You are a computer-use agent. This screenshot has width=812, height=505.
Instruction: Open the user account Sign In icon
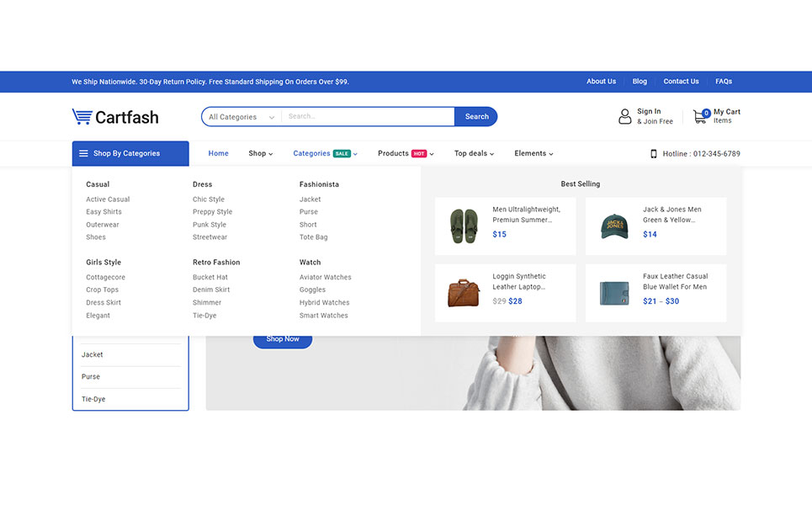tap(624, 116)
